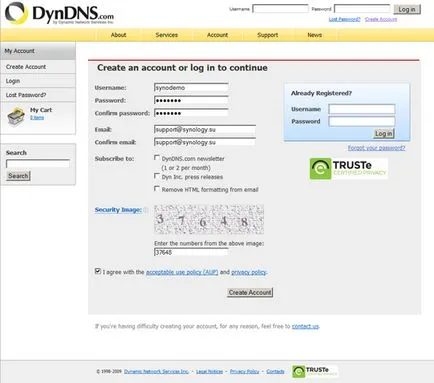Focus the Email field
The width and height of the screenshot is (434, 383).
(x=205, y=129)
